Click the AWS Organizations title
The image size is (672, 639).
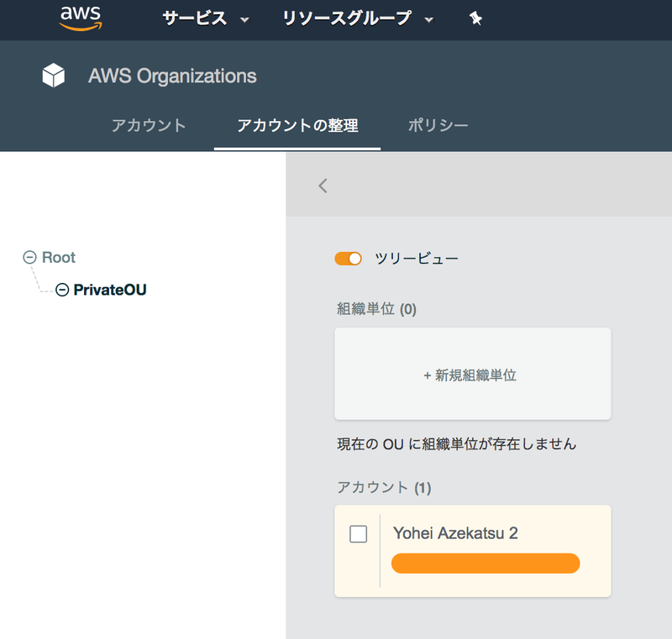pos(172,76)
